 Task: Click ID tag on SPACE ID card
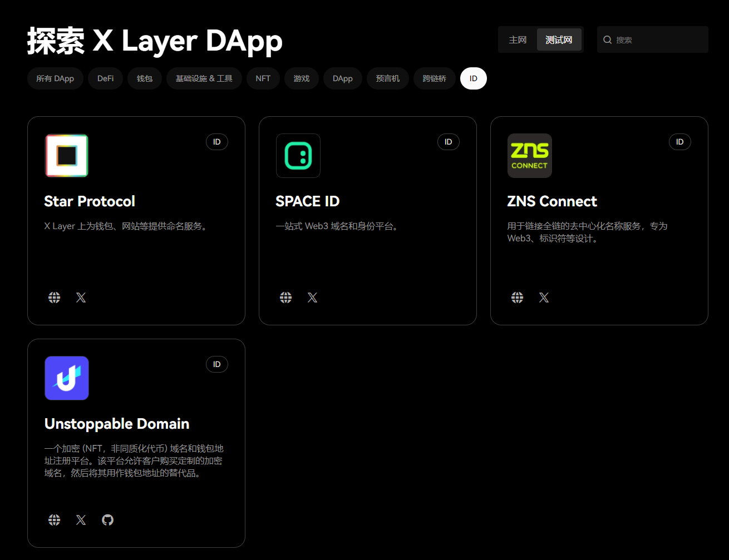[449, 142]
